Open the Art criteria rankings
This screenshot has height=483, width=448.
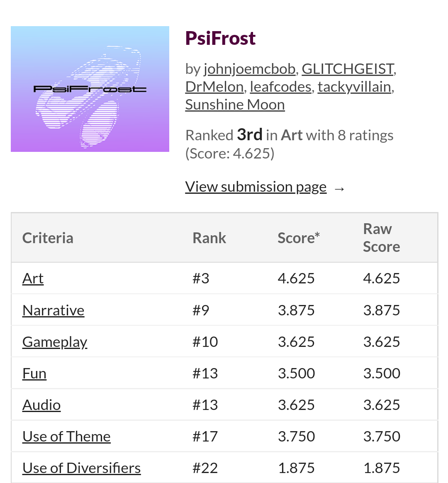(33, 278)
